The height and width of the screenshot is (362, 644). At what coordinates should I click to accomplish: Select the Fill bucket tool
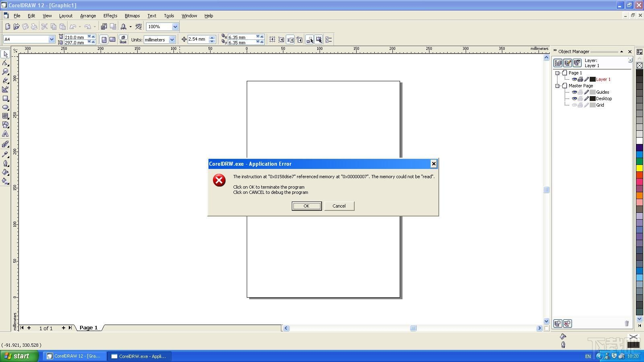coord(5,172)
